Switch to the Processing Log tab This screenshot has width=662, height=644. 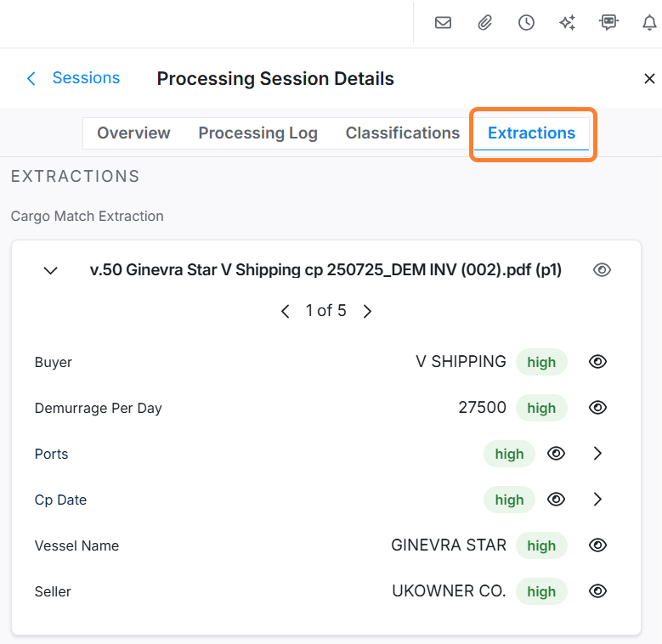pyautogui.click(x=257, y=133)
